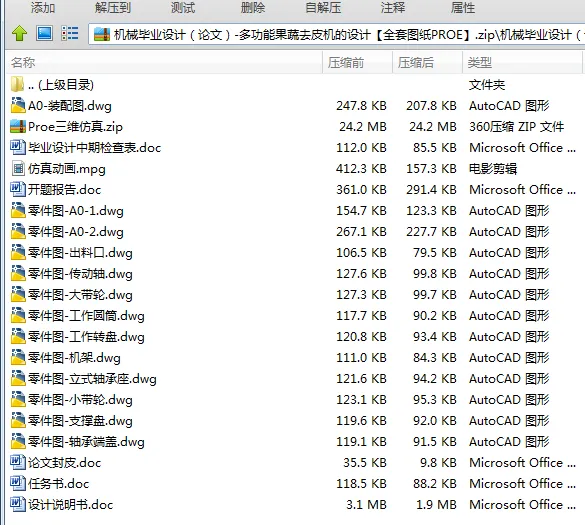Click the 测试 toolbar button

183,7
